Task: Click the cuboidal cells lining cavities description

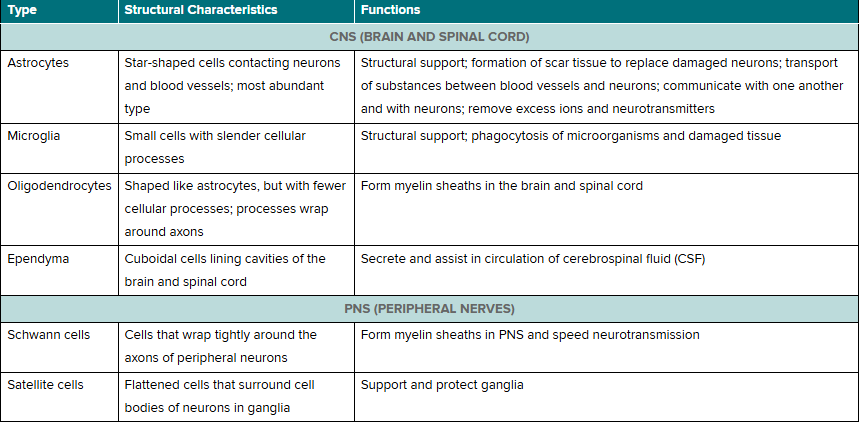Action: click(225, 271)
